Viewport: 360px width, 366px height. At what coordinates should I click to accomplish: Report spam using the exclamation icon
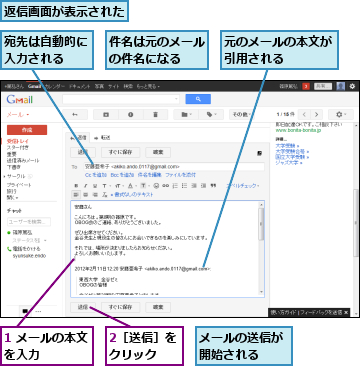click(130, 114)
